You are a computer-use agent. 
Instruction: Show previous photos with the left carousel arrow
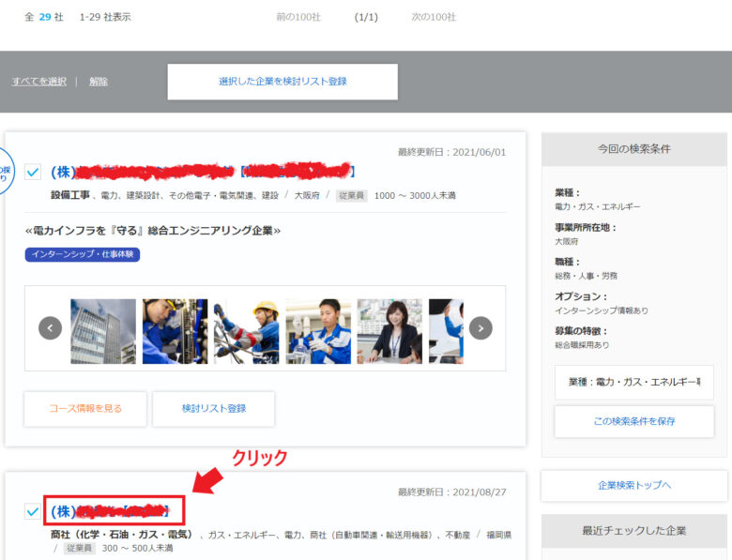point(50,328)
